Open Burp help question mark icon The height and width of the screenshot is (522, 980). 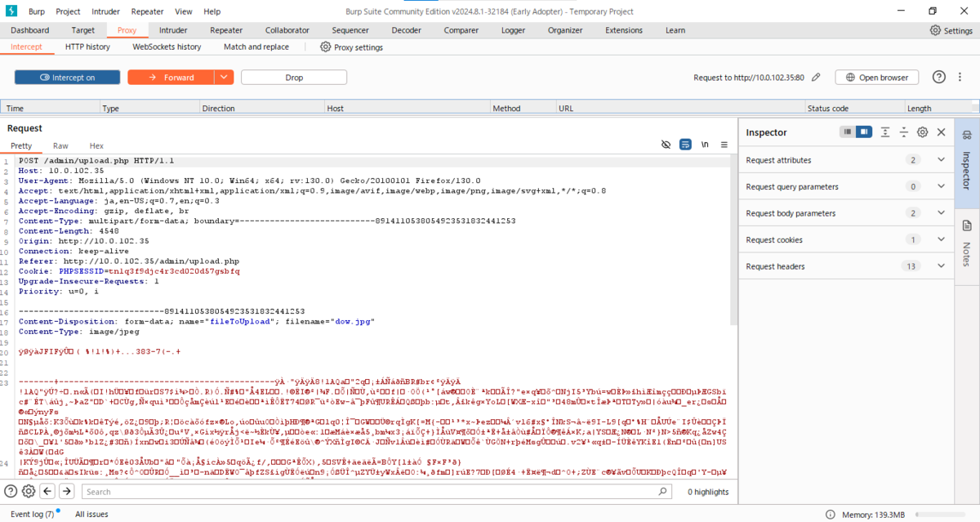tap(939, 77)
